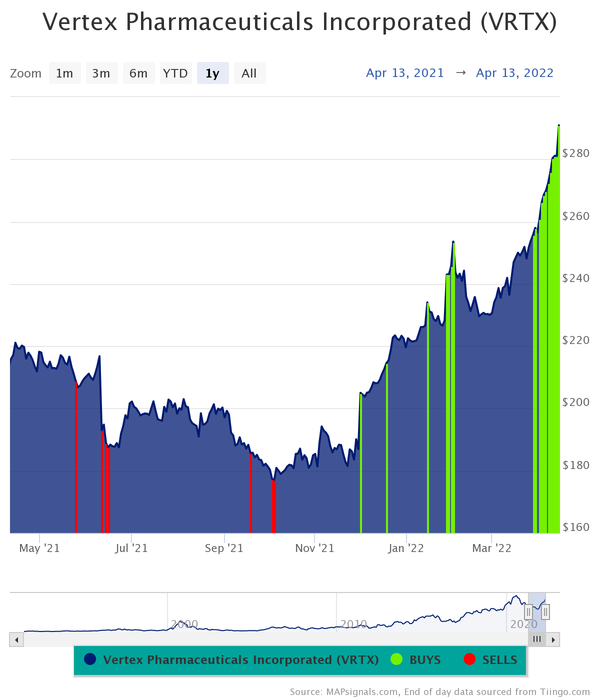Click the Sep '21 axis label
The image size is (600, 700).
[x=224, y=548]
